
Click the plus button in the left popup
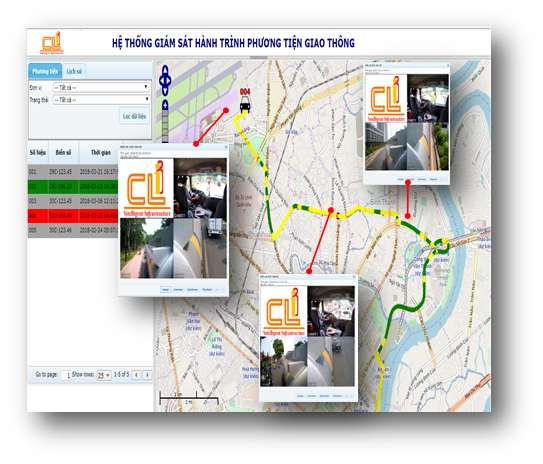click(x=217, y=289)
